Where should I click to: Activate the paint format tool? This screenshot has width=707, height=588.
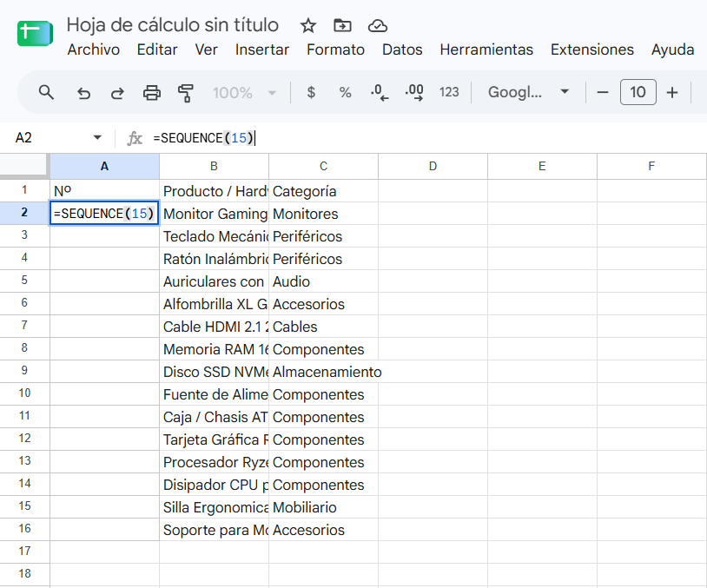(x=185, y=93)
